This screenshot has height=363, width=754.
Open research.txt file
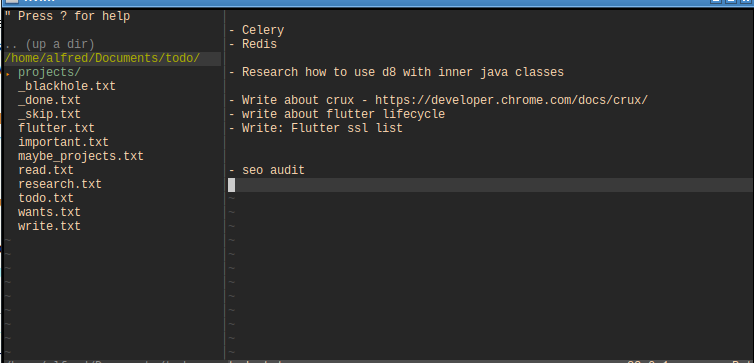(60, 184)
